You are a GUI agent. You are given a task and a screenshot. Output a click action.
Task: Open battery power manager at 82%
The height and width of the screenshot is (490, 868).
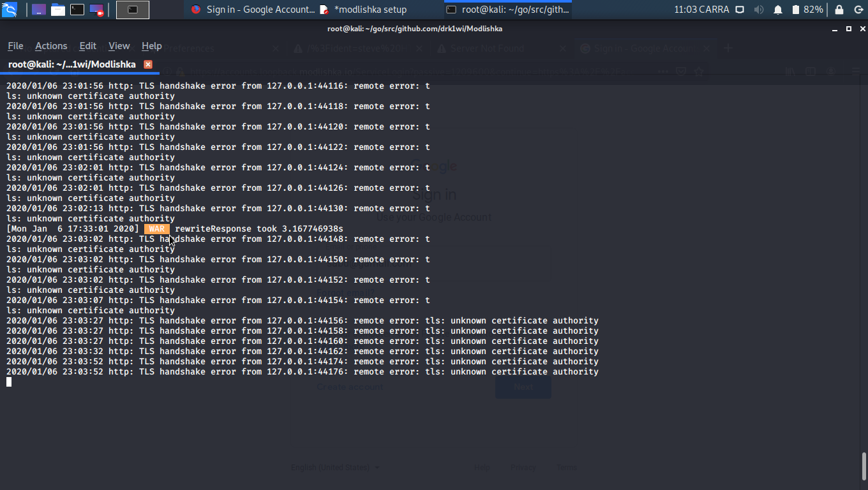[x=807, y=10]
